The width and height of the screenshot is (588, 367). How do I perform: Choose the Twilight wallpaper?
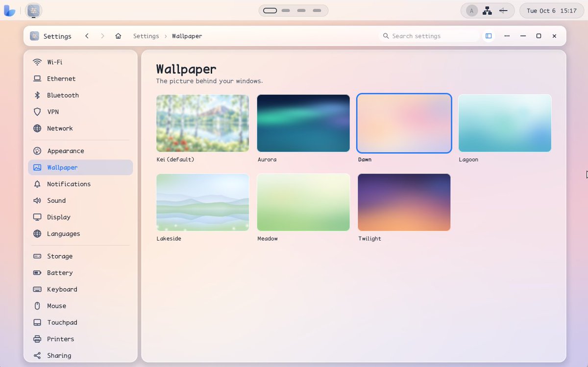[404, 202]
